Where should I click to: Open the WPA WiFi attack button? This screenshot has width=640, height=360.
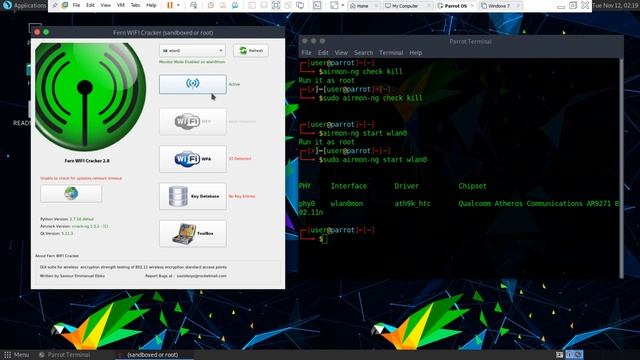193,159
